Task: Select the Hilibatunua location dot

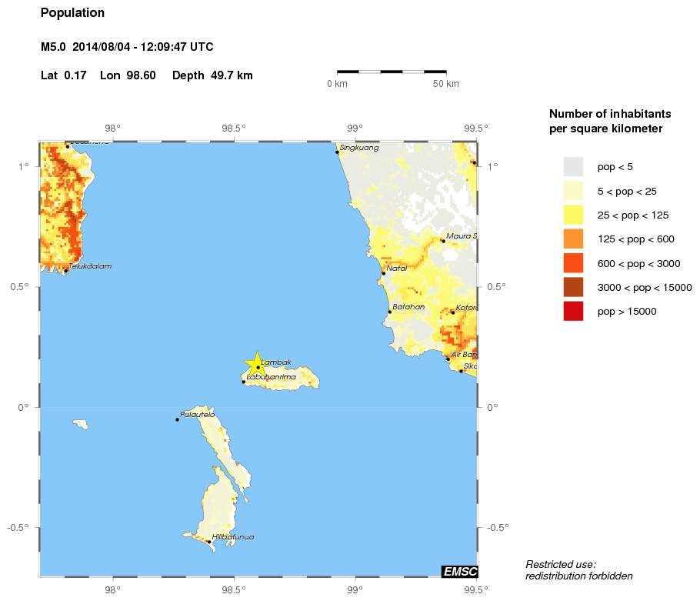Action: point(208,542)
